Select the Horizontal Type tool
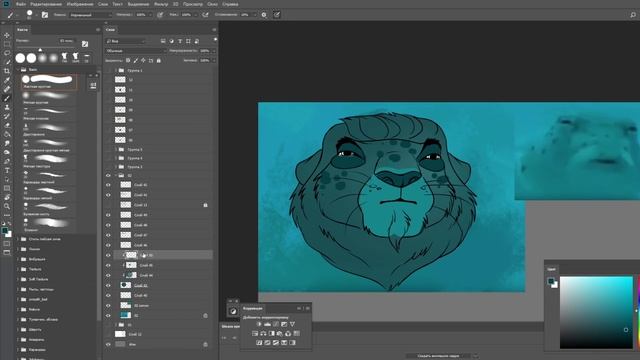640x360 pixels. point(7,170)
